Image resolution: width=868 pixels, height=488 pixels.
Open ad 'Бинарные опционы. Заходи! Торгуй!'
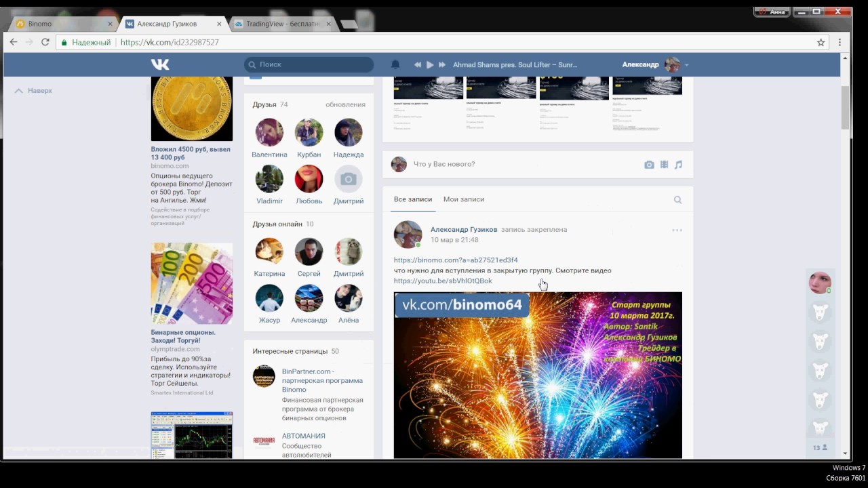point(183,337)
